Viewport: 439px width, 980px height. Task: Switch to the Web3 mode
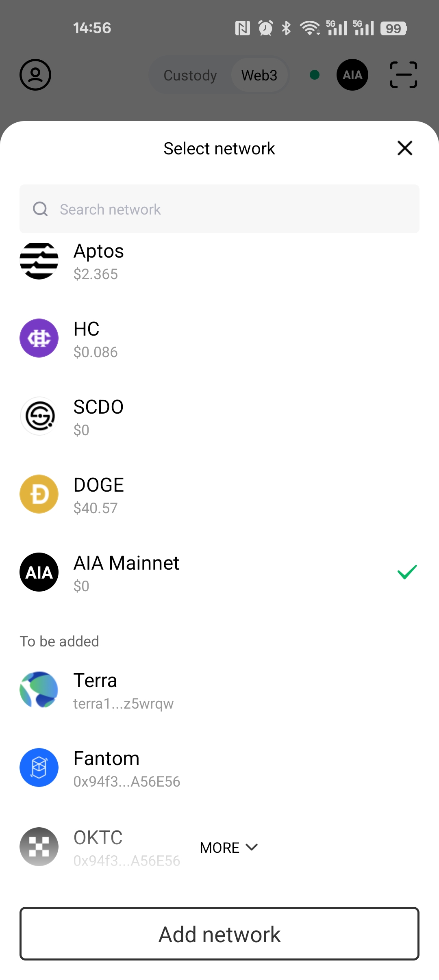tap(259, 75)
